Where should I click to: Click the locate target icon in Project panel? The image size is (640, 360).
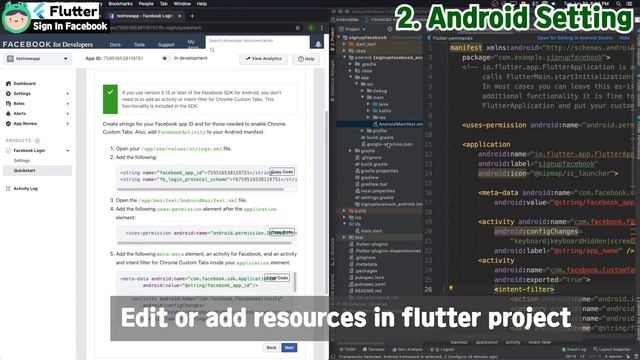pyautogui.click(x=390, y=29)
